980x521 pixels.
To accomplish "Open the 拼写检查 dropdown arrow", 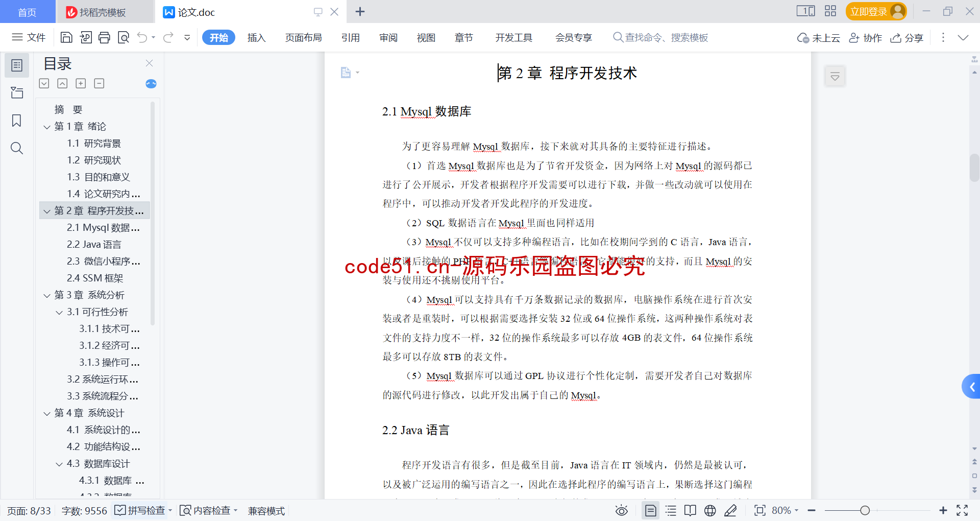I will [170, 510].
